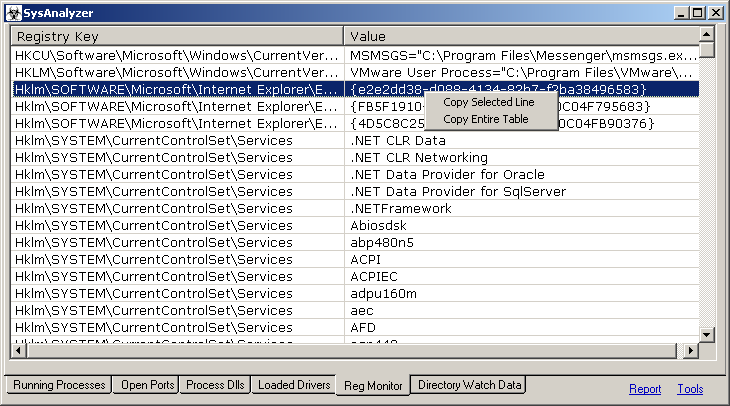Click vertical scrollbar down arrow

(707, 335)
